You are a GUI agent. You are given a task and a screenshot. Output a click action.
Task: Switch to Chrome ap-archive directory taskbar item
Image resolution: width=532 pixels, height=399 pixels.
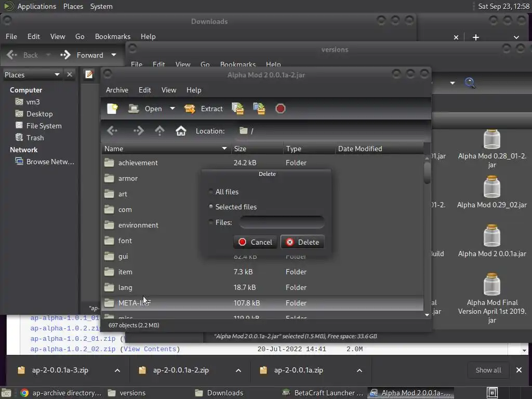point(61,393)
